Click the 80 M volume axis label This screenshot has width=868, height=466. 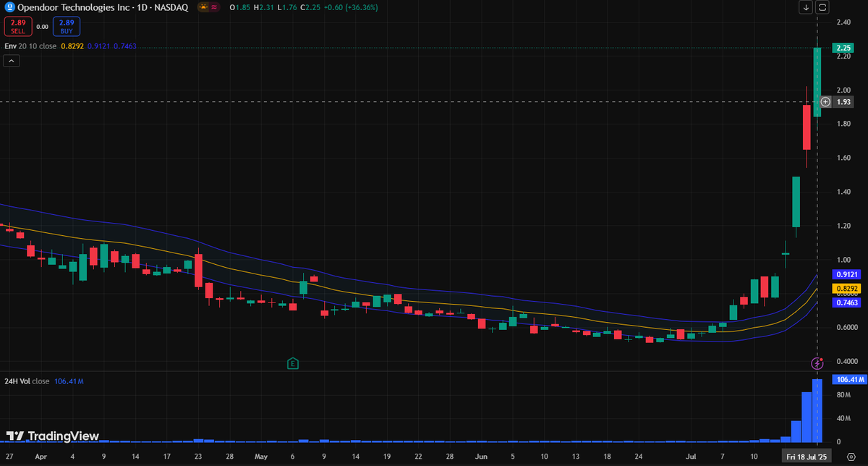tap(843, 395)
